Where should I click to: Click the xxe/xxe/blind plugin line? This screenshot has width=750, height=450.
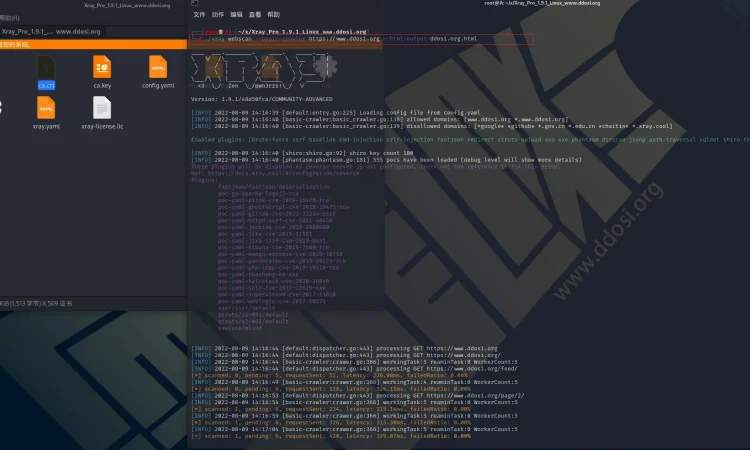coord(240,328)
